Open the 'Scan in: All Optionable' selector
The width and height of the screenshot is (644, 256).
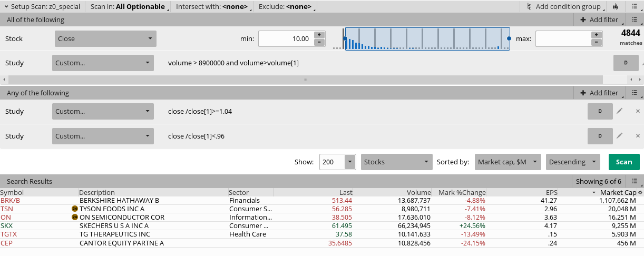pos(129,7)
